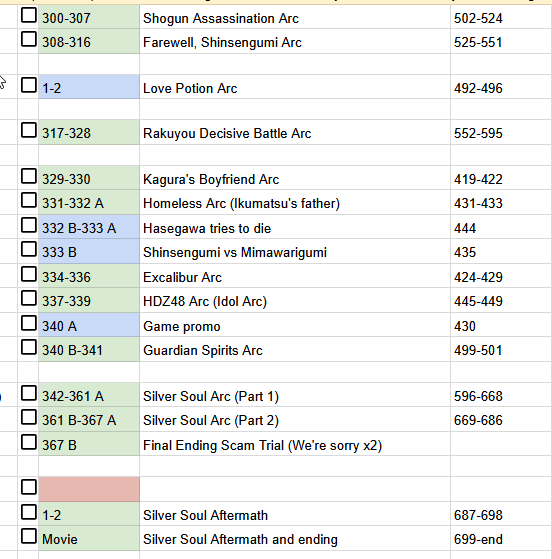Click episode cell 331-332 A

pyautogui.click(x=89, y=202)
